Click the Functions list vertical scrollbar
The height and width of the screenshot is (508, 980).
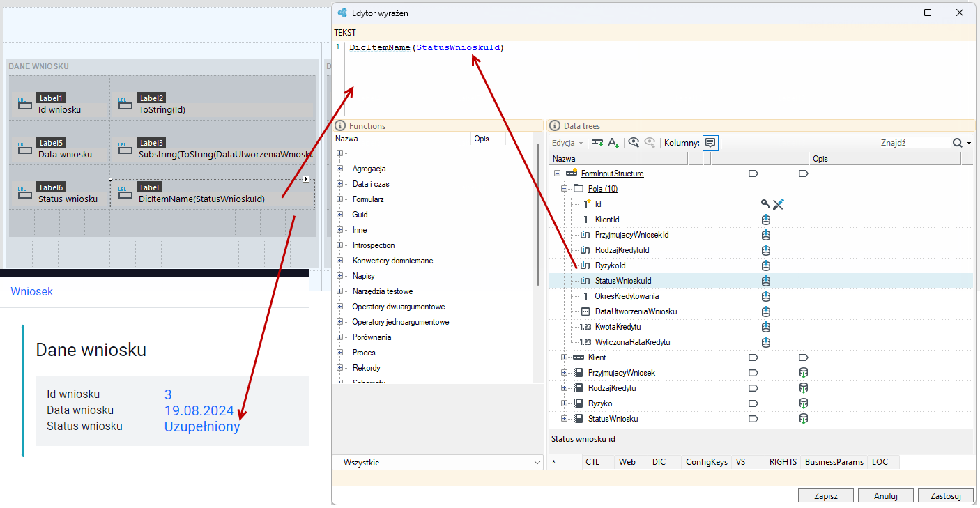point(538,216)
